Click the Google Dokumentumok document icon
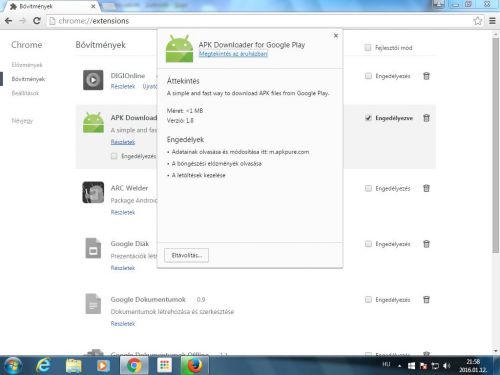The image size is (500, 375). [x=93, y=304]
